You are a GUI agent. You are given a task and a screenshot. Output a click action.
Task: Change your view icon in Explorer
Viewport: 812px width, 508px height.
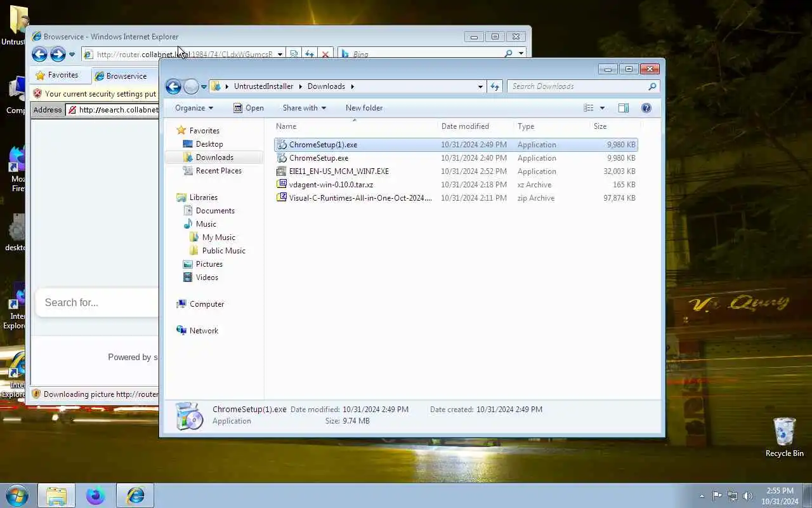[x=589, y=108]
